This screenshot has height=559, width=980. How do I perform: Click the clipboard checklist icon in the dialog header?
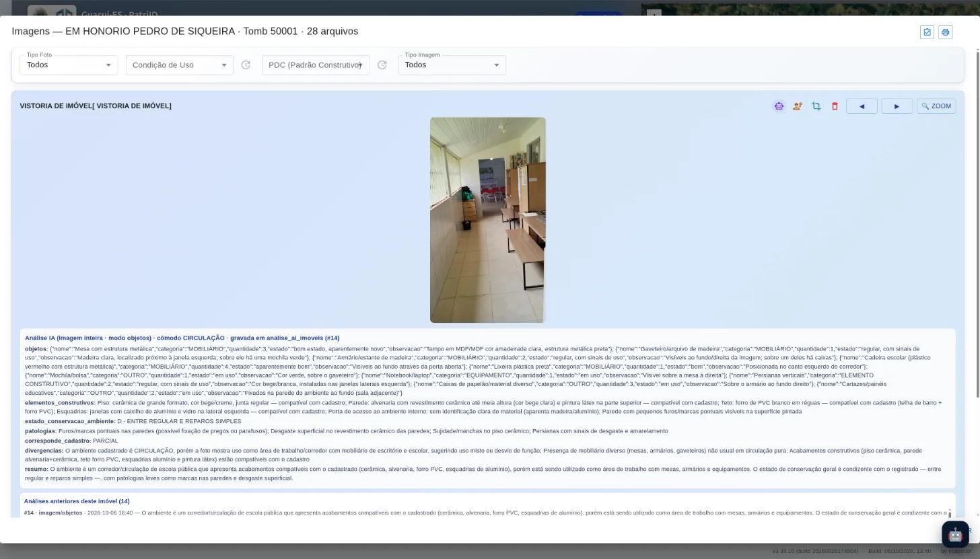click(x=927, y=32)
